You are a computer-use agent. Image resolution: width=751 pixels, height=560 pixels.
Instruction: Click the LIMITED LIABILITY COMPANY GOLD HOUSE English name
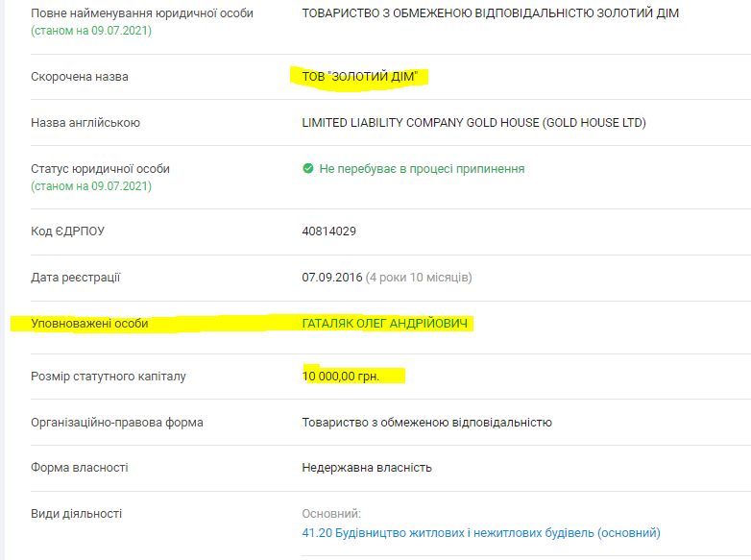473,123
